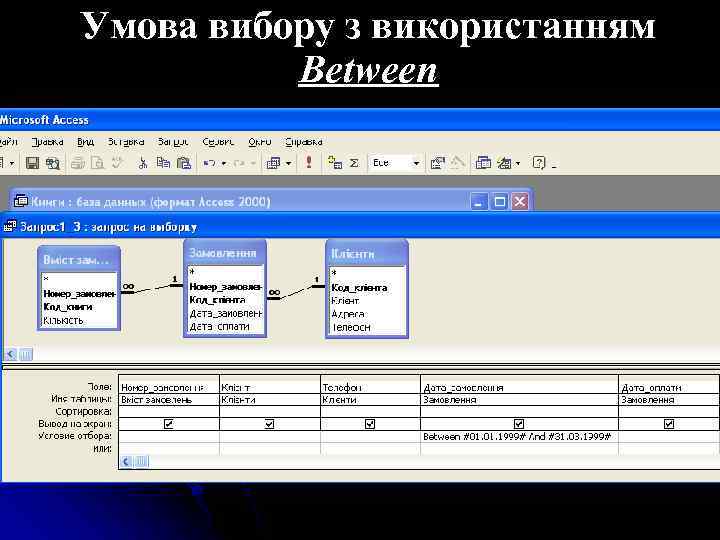Image resolution: width=720 pixels, height=540 pixels.
Task: Click the New Object icon
Action: pos(504,163)
